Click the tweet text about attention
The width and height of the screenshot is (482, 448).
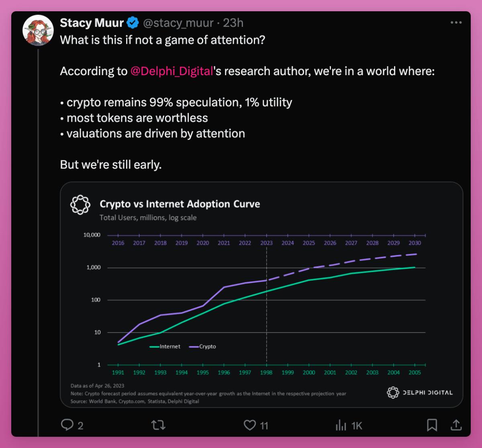163,40
